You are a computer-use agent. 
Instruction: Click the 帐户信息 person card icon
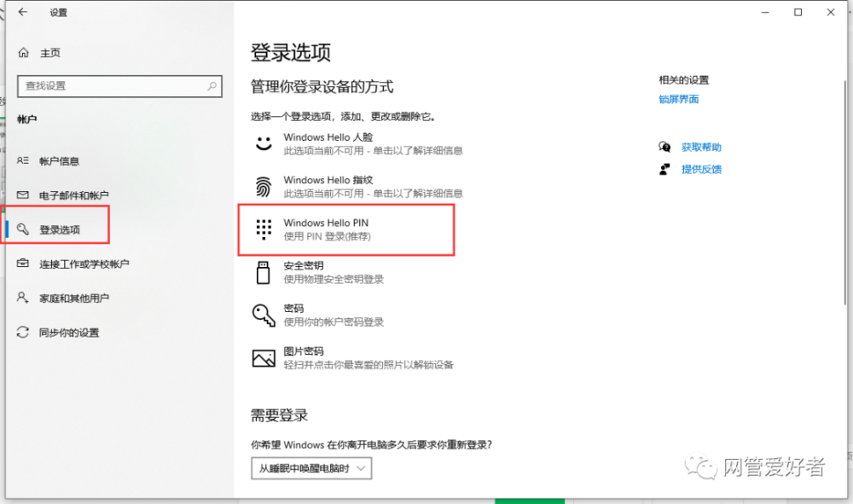click(x=23, y=160)
